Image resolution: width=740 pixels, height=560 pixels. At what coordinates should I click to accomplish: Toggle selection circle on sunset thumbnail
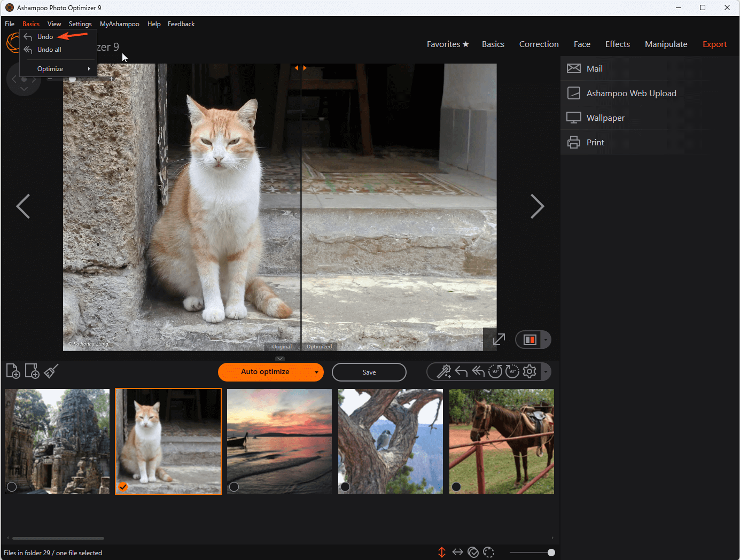[234, 486]
